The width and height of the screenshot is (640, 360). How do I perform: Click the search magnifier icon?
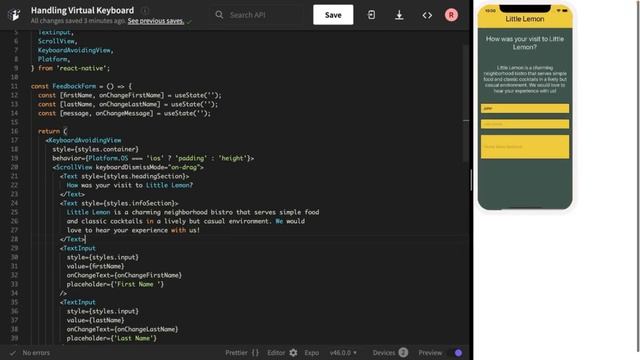[x=219, y=15]
